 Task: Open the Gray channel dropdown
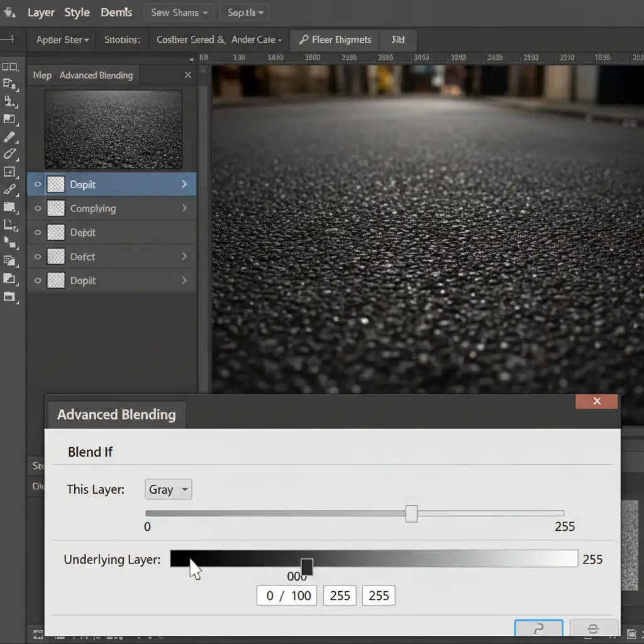click(x=168, y=489)
